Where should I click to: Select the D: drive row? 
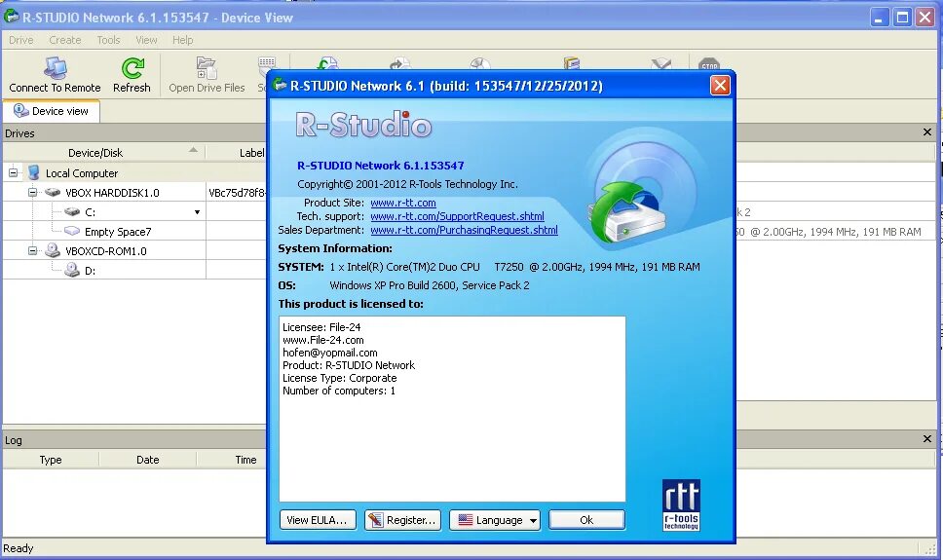(91, 271)
